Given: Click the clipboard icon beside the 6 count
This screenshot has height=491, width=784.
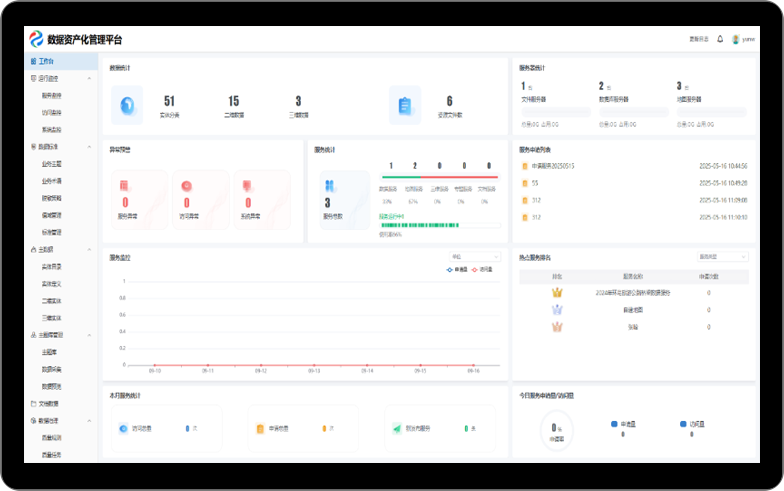Looking at the screenshot, I should [404, 105].
